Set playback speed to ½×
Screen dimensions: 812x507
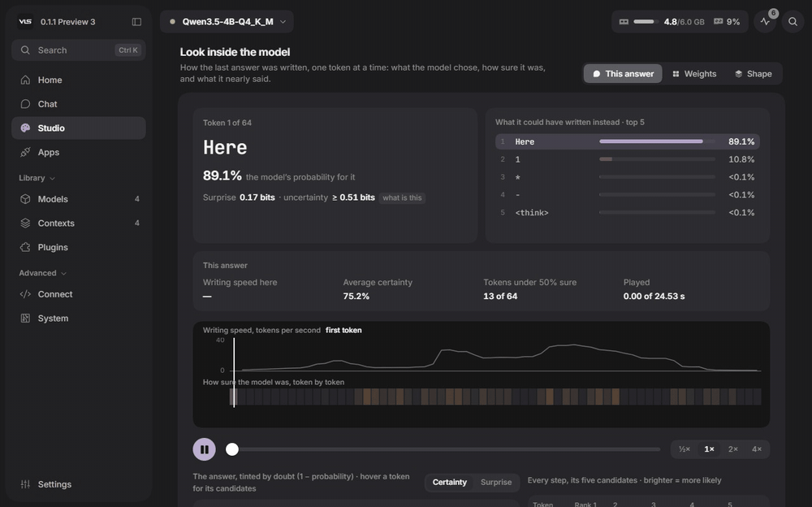[x=685, y=449]
